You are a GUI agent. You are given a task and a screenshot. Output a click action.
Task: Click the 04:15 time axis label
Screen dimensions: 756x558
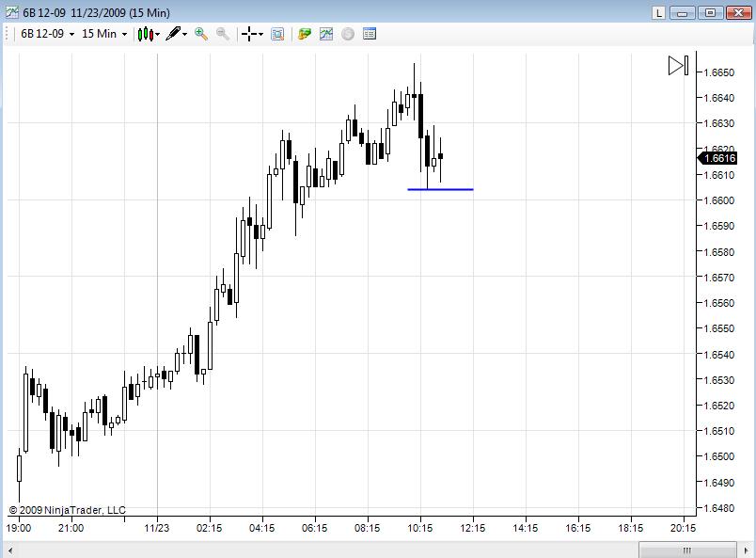261,528
